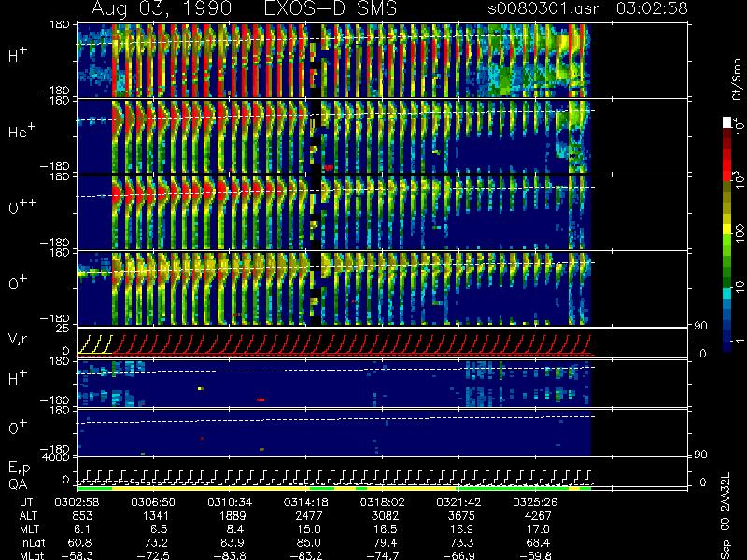Click the "InLat" row label
Image resolution: width=747 pixels, height=560 pixels.
[32, 543]
